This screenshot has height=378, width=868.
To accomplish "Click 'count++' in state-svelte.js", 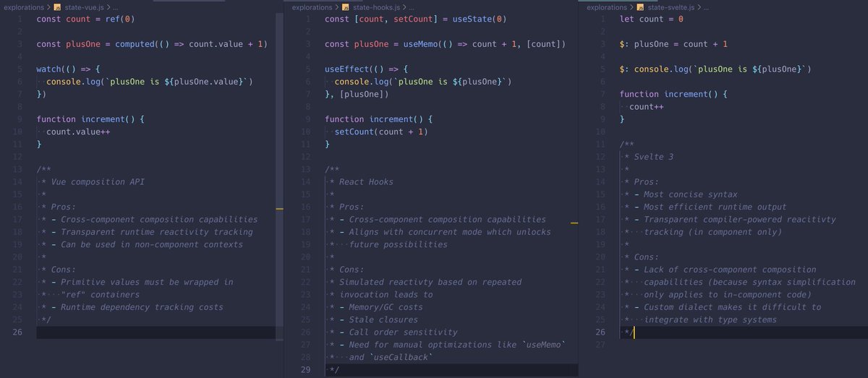I will pyautogui.click(x=647, y=107).
